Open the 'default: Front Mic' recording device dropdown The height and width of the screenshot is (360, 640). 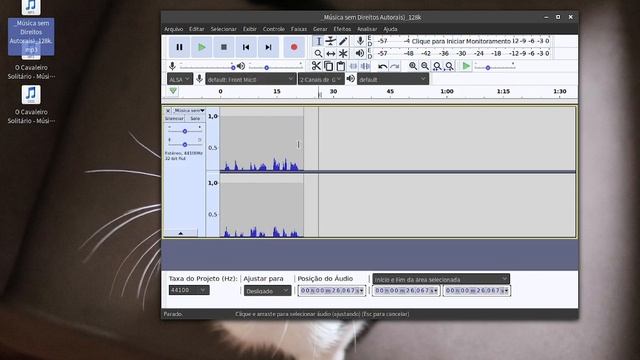(251, 79)
